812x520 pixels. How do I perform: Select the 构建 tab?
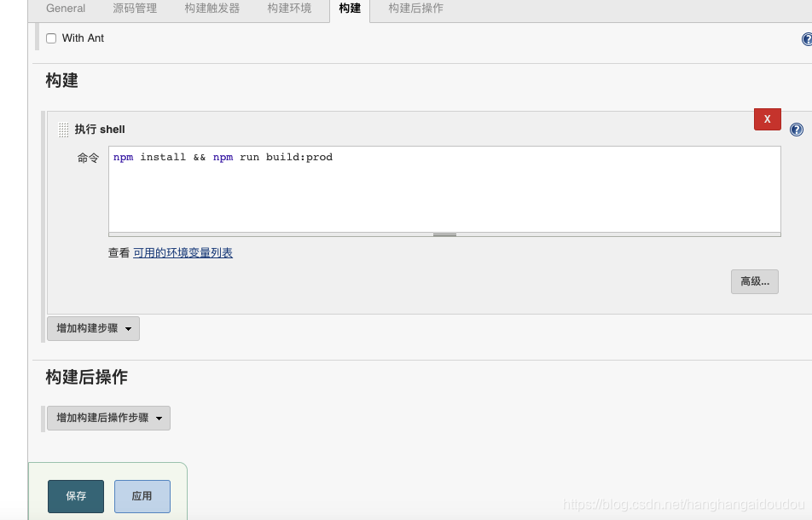pos(350,9)
